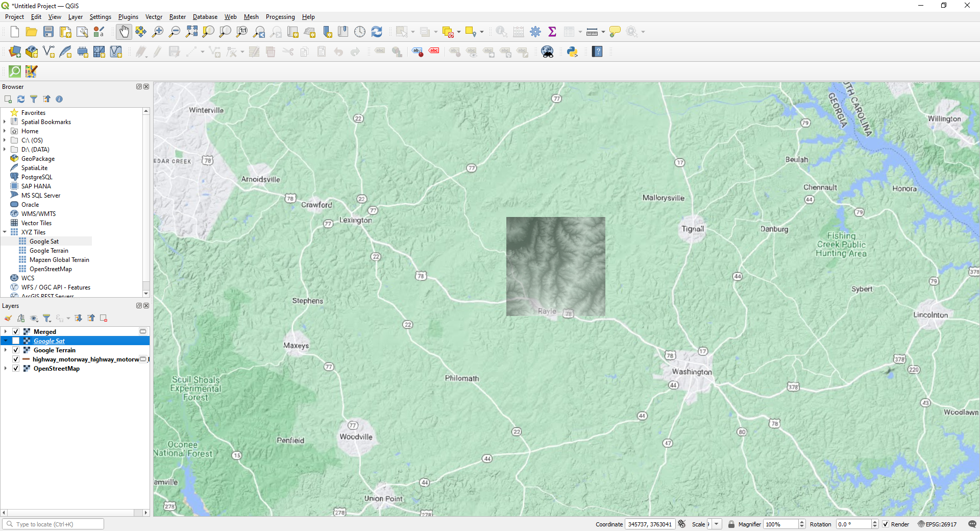Screen dimensions: 980x531
Task: Save the project with the floppy disk icon
Action: coord(48,32)
